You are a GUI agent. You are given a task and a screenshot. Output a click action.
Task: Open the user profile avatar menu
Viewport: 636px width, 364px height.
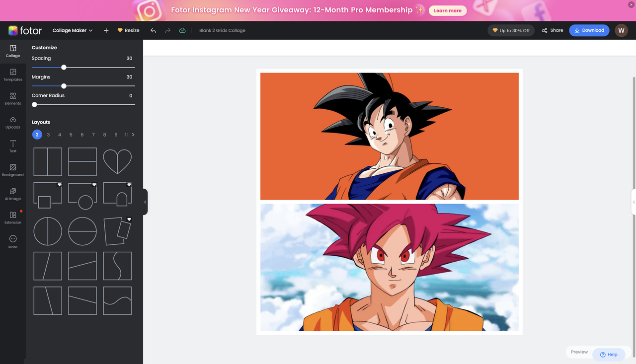click(621, 30)
